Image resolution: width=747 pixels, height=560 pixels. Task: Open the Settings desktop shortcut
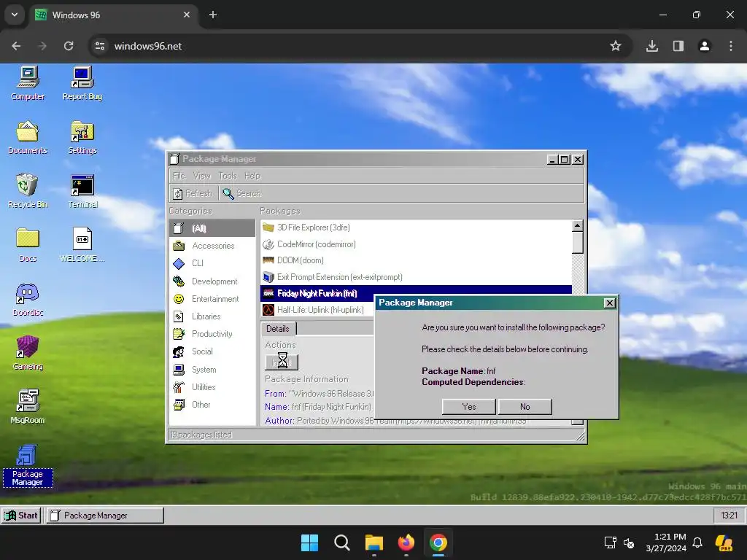82,138
